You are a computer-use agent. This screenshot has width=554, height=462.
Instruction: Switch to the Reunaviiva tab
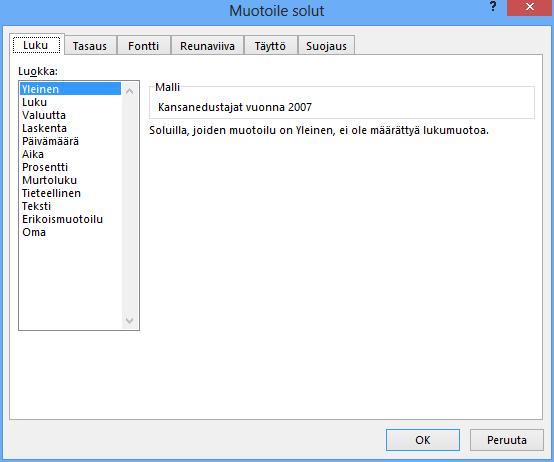[x=207, y=46]
